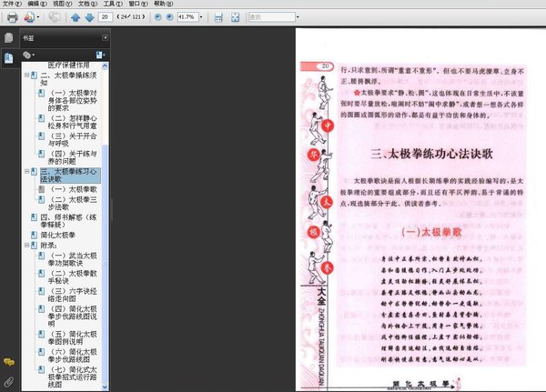Click the zoom in plus icon
Screen dimensions: 546x392
point(169,17)
